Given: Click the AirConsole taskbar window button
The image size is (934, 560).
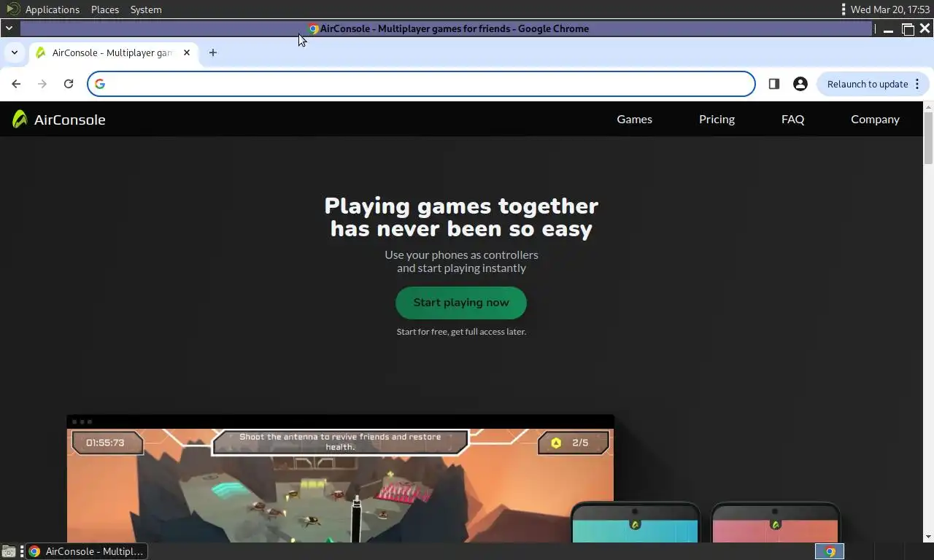Looking at the screenshot, I should point(85,551).
